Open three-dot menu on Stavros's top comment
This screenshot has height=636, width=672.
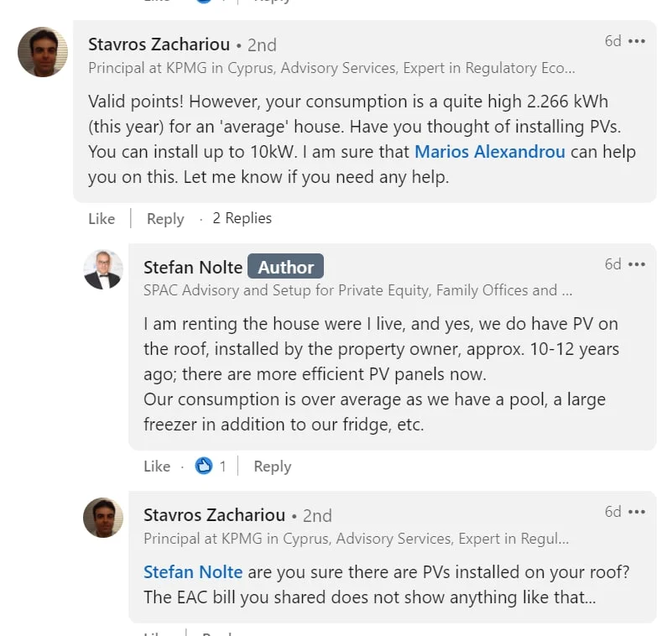click(637, 41)
